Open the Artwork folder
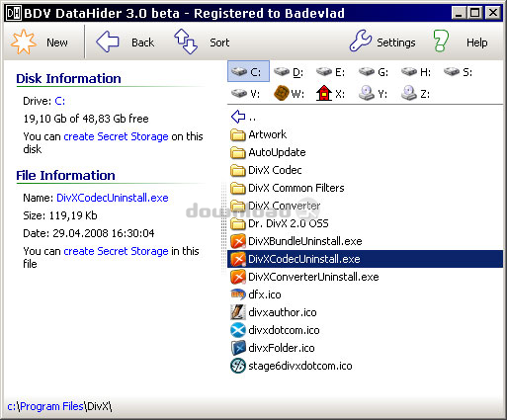507x420 pixels. point(259,134)
